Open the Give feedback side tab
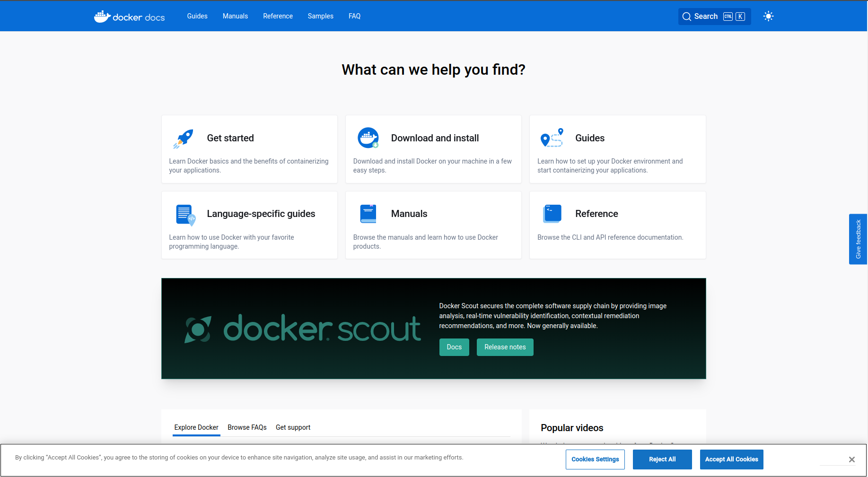 click(x=858, y=239)
